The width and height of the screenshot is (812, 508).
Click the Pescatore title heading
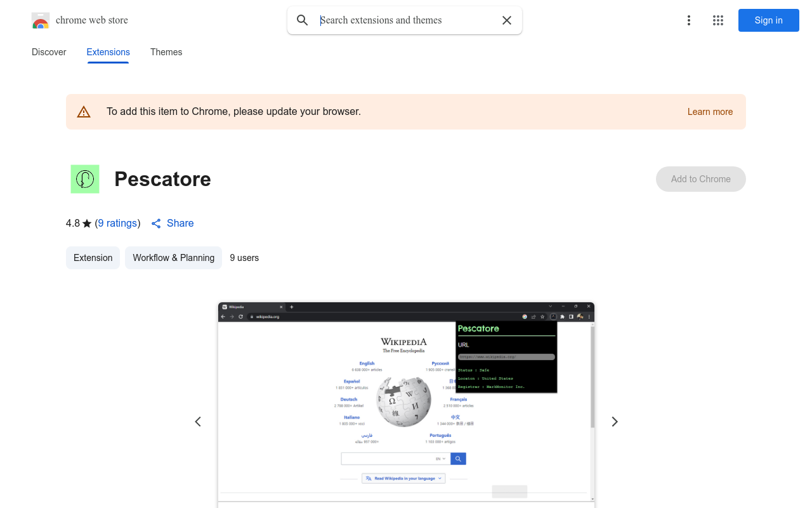(x=162, y=179)
